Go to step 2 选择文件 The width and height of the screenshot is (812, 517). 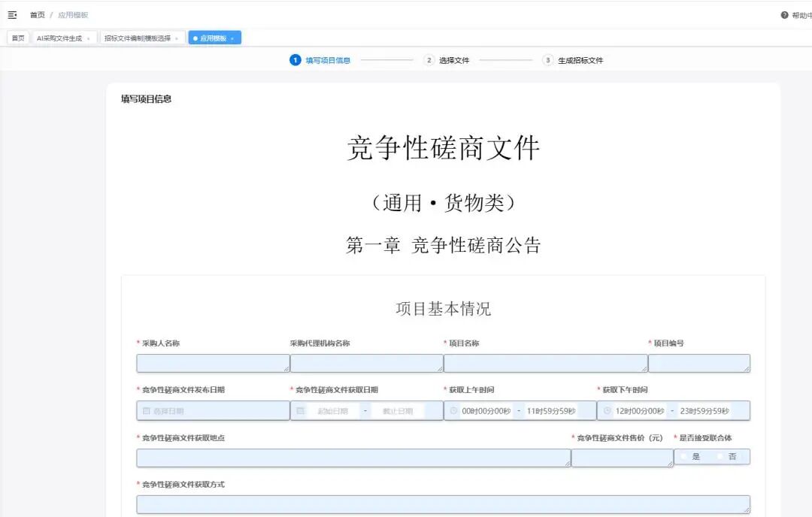point(454,60)
